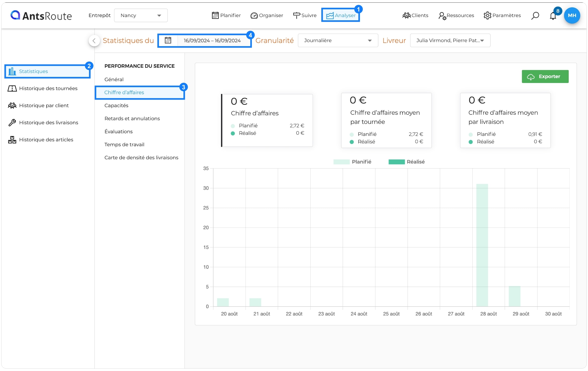588x371 pixels.
Task: Open the Clients menu
Action: pos(415,15)
